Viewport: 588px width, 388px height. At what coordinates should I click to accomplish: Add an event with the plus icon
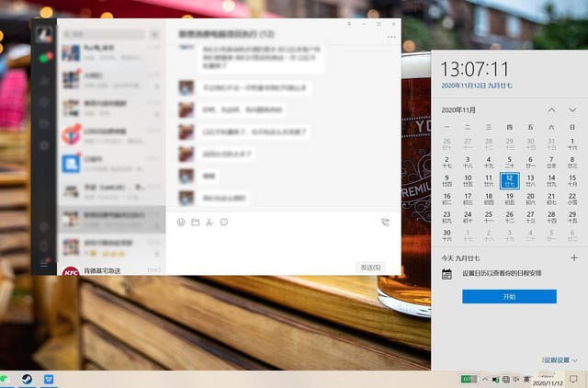point(573,257)
